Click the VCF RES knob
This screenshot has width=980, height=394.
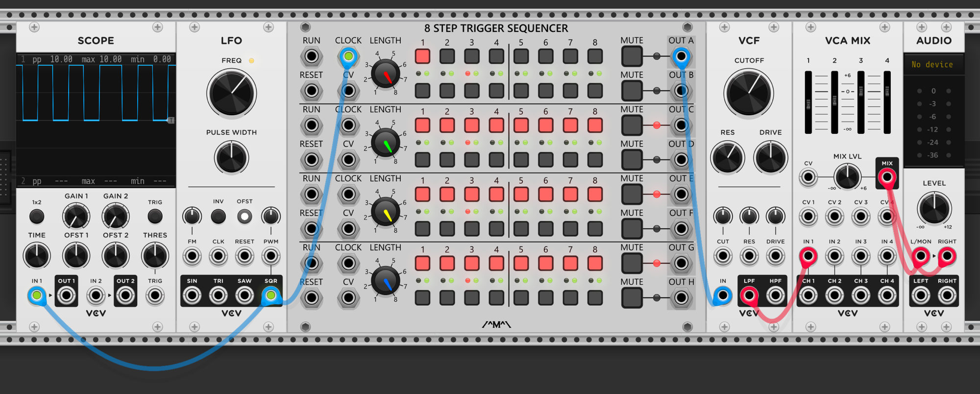pos(728,158)
